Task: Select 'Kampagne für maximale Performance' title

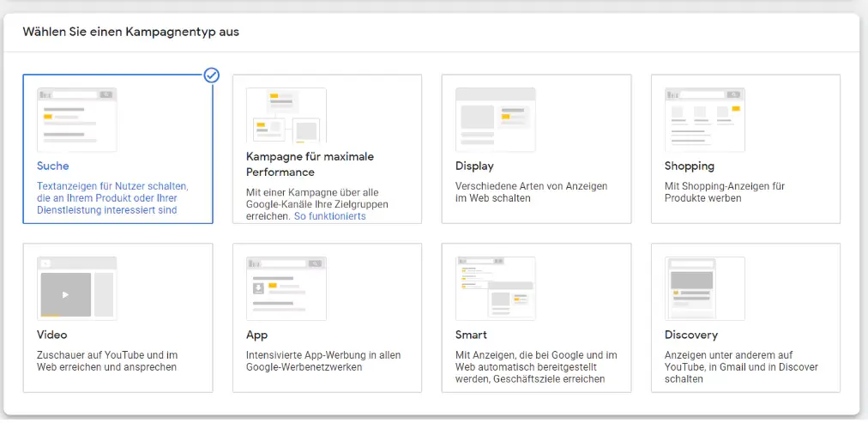Action: [x=310, y=164]
